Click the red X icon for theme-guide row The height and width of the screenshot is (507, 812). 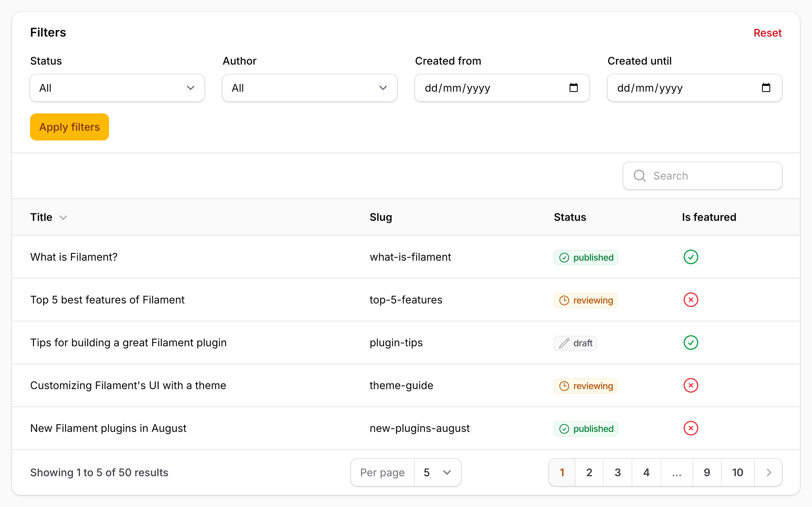[x=691, y=386]
